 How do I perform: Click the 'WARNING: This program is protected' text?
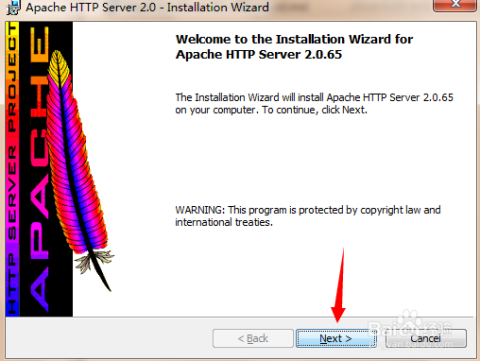[308, 216]
